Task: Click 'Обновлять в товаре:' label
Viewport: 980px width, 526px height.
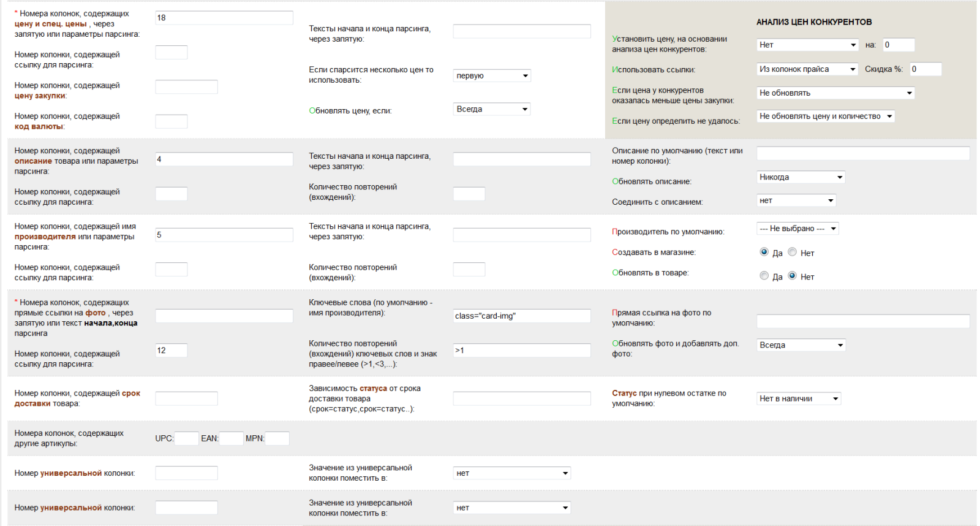Action: (650, 273)
